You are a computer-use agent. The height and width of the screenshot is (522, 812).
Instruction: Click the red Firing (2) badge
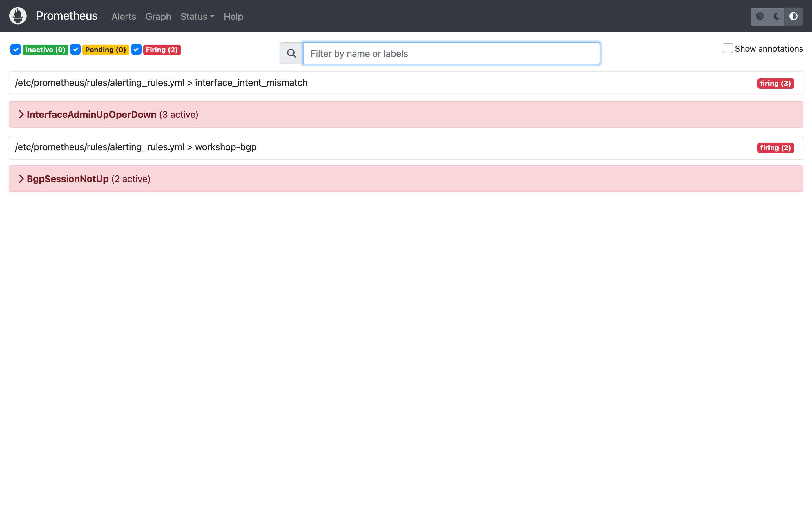tap(162, 50)
